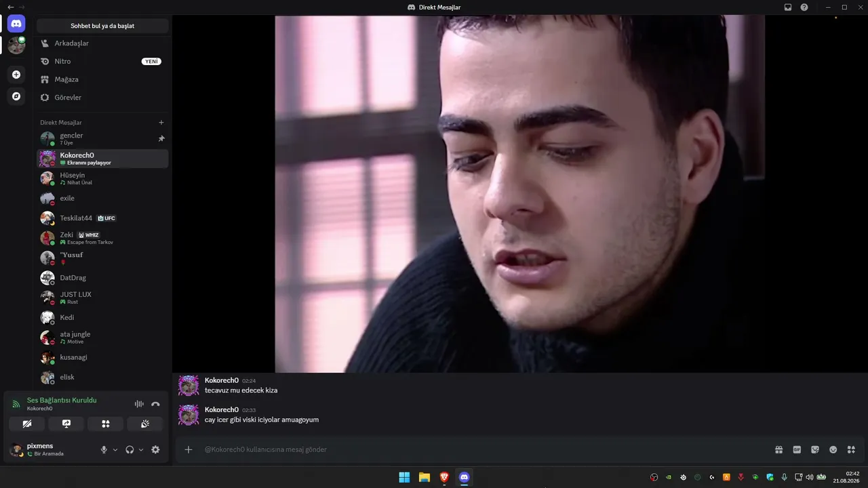Open the Nitro page
The height and width of the screenshot is (488, 868).
click(x=102, y=62)
